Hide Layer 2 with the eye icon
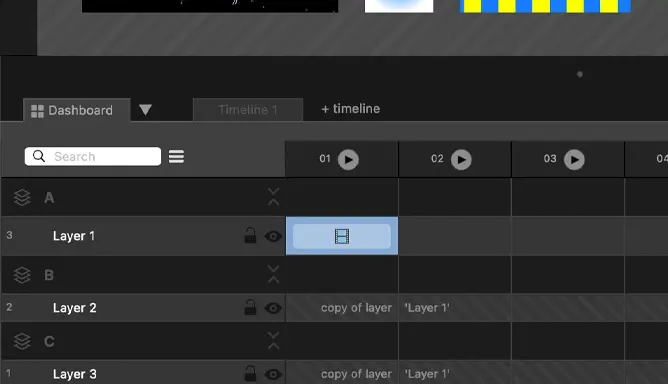This screenshot has width=668, height=384. pos(273,308)
